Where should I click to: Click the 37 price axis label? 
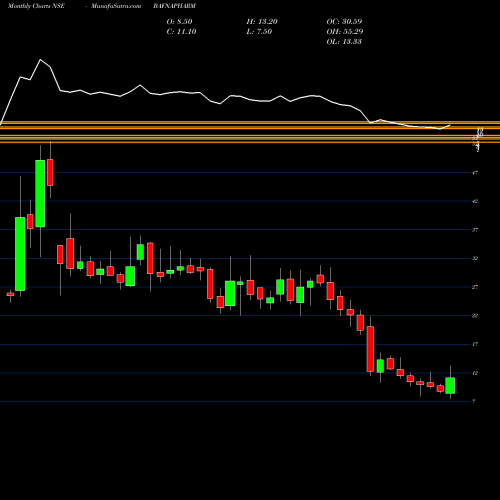(x=475, y=230)
